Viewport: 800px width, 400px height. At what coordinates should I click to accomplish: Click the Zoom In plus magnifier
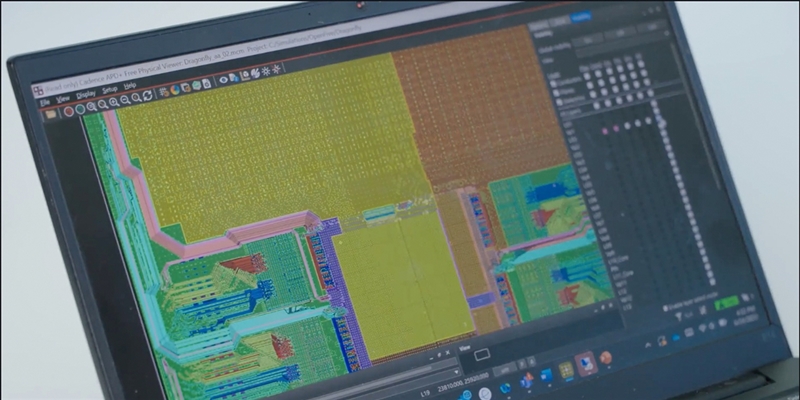[x=114, y=102]
